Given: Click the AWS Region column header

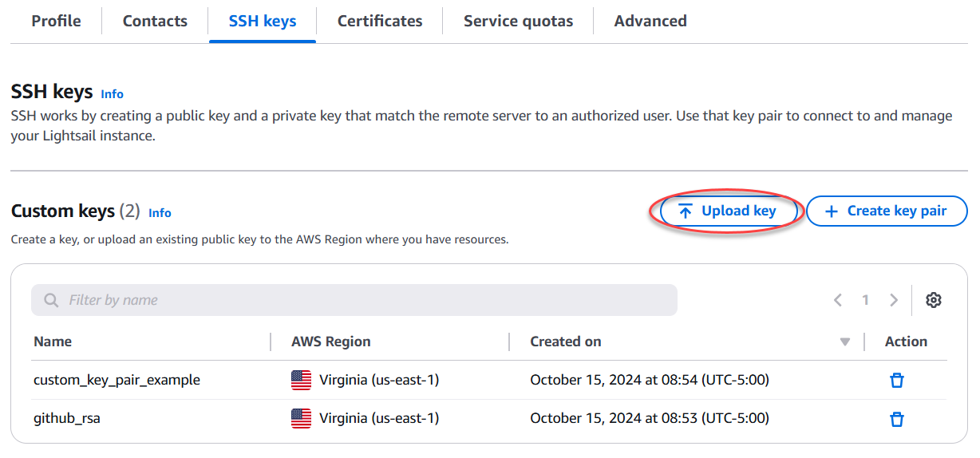Looking at the screenshot, I should coord(330,342).
